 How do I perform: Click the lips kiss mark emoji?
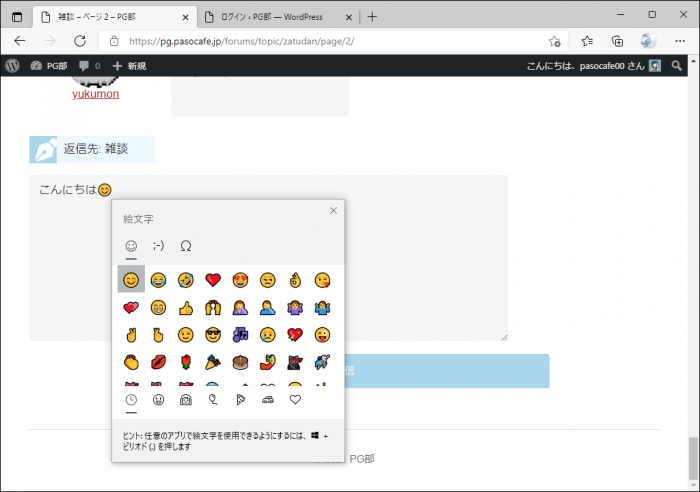[158, 361]
